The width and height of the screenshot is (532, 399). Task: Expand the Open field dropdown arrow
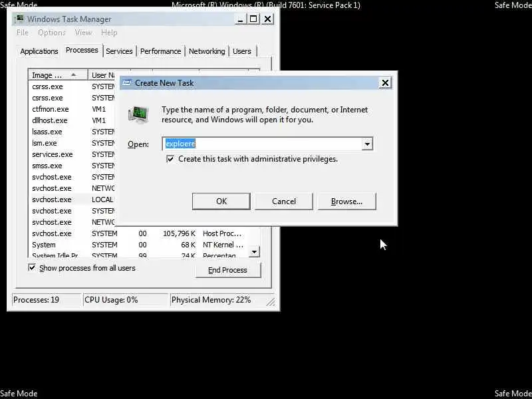(367, 144)
